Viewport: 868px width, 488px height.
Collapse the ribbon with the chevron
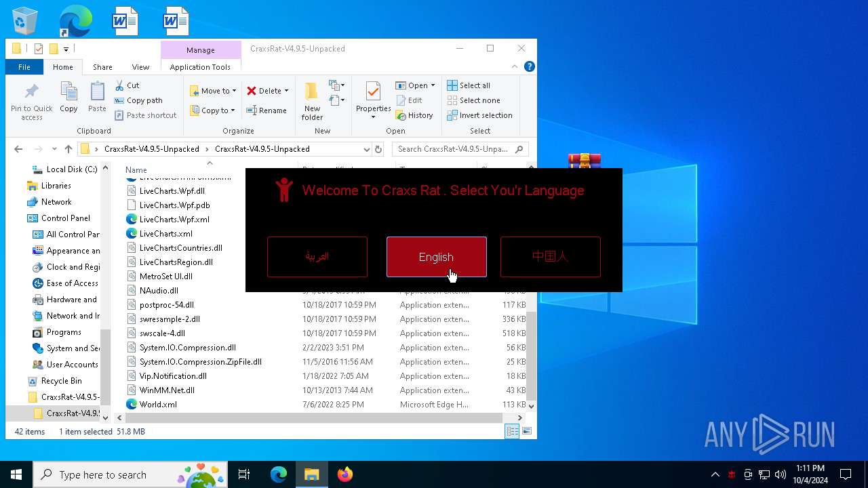pyautogui.click(x=515, y=66)
